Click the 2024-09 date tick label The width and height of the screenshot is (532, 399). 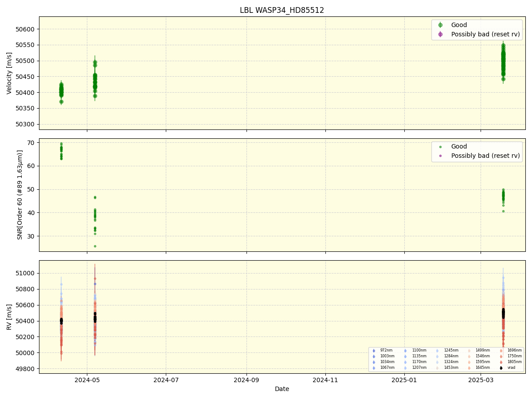tap(246, 380)
